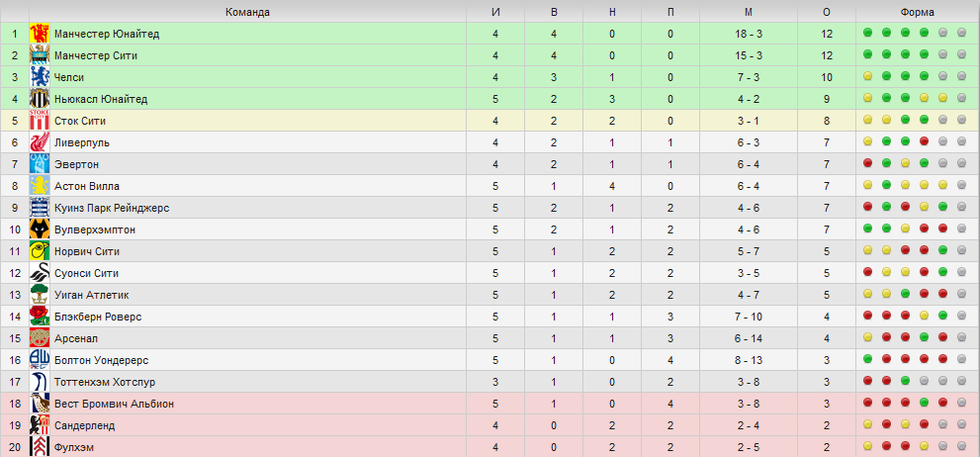The width and height of the screenshot is (980, 457).
Task: Click the Liverpool club crest icon
Action: click(x=40, y=142)
